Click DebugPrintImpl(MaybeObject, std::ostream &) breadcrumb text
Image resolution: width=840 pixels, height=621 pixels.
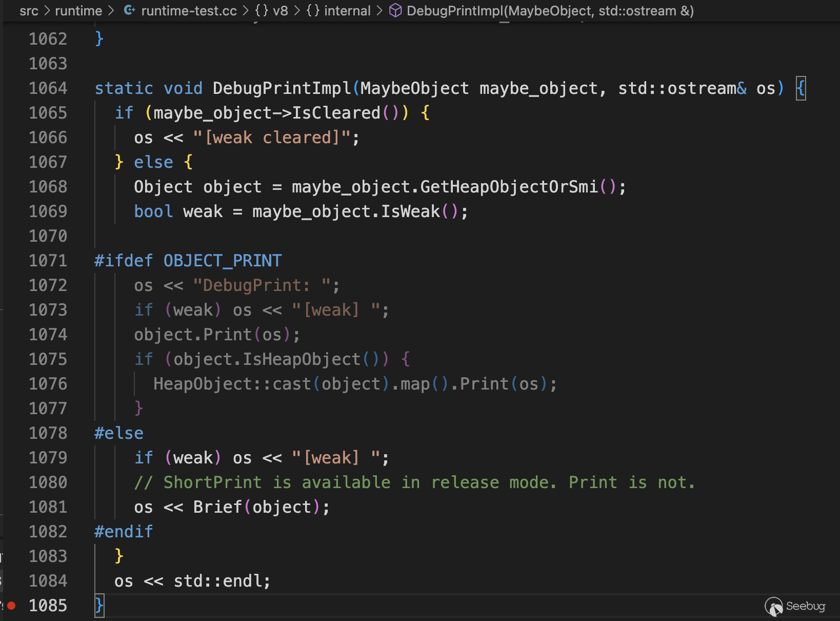[x=550, y=11]
